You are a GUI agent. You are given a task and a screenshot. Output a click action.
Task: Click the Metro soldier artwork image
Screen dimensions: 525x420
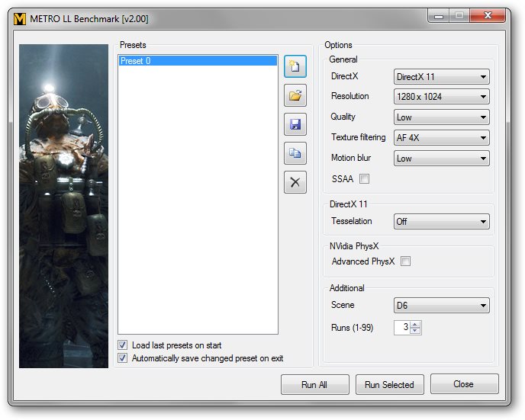pyautogui.click(x=63, y=206)
